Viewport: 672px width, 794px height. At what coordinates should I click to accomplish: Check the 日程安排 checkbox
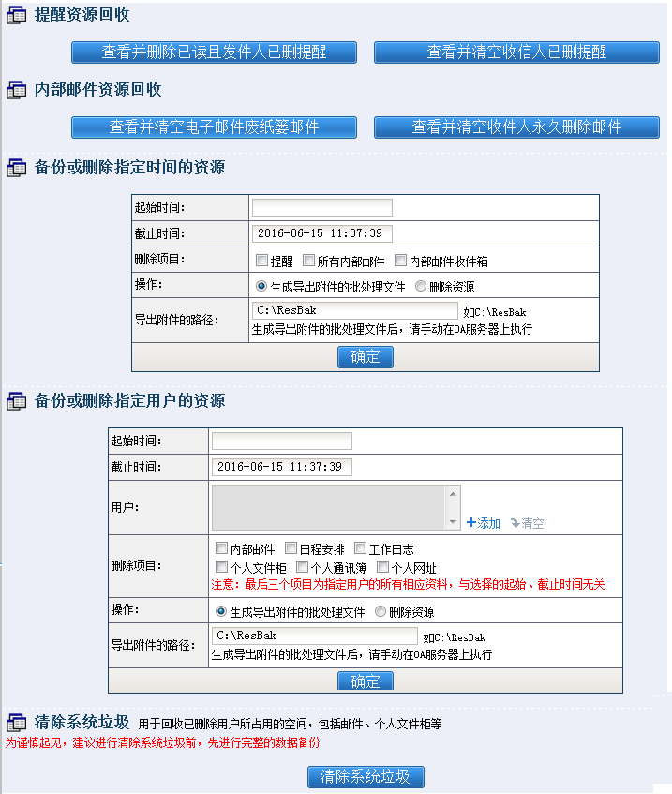pos(291,547)
